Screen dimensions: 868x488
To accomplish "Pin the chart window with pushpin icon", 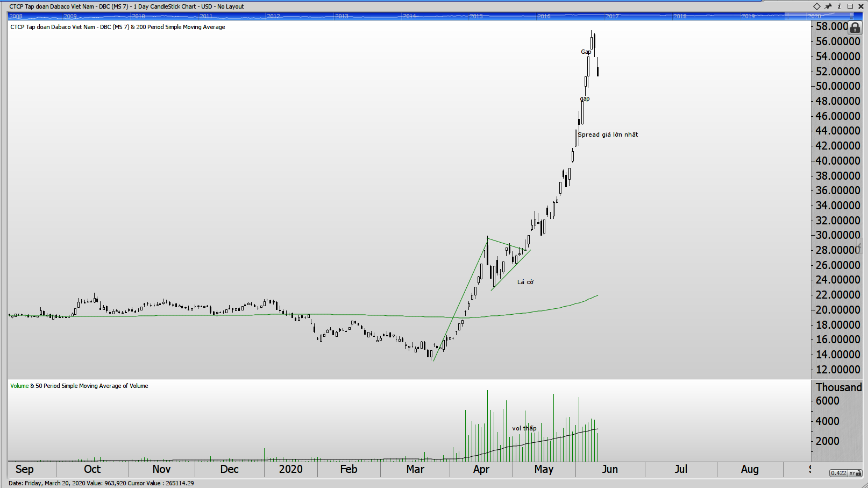I will click(828, 6).
